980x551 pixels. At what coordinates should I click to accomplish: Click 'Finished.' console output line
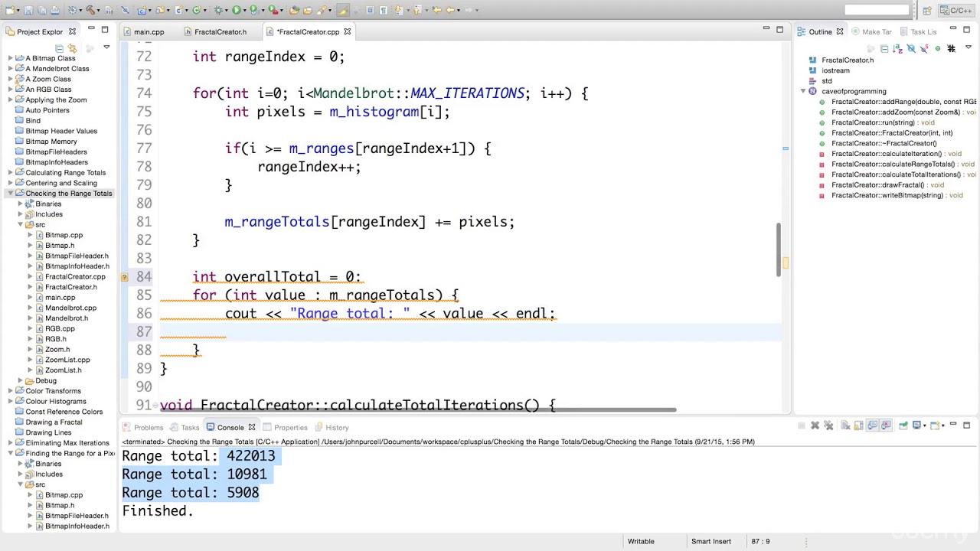(x=158, y=511)
